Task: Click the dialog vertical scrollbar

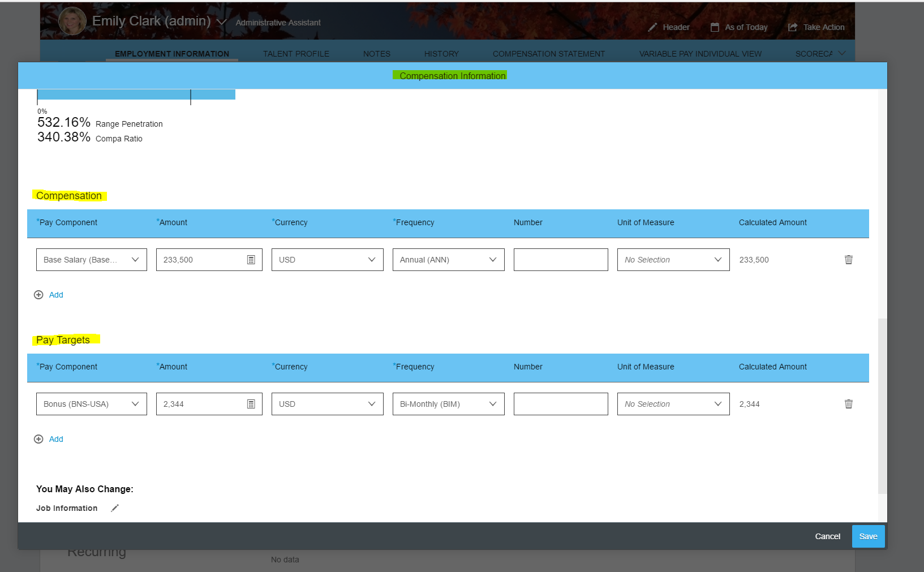Action: 882,406
